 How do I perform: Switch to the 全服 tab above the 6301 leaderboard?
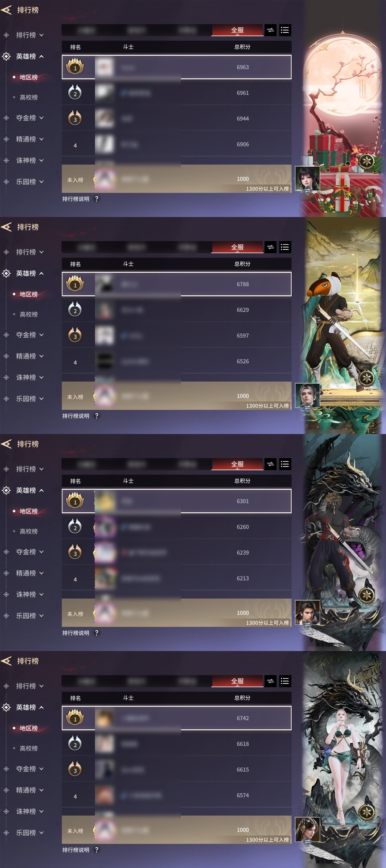(x=237, y=464)
